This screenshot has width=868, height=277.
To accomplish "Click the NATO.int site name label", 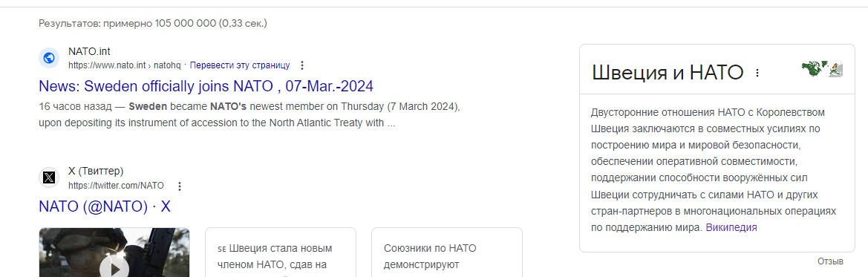I will tap(89, 51).
